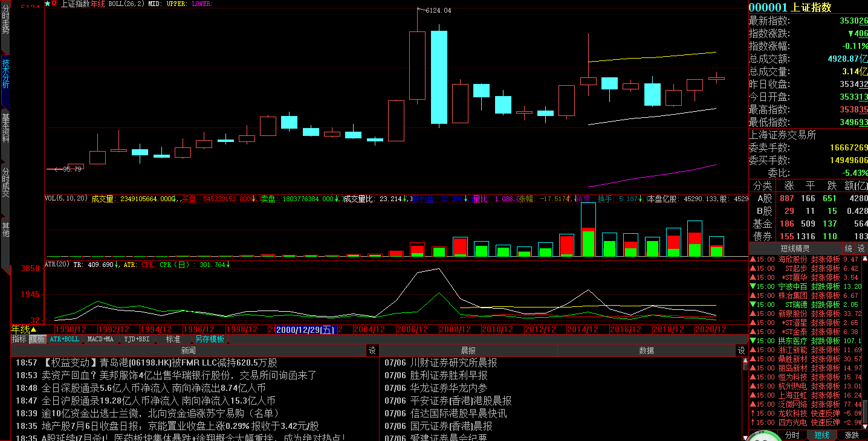
Task: Click the red gear icon above the chart
Action: (x=54, y=4)
